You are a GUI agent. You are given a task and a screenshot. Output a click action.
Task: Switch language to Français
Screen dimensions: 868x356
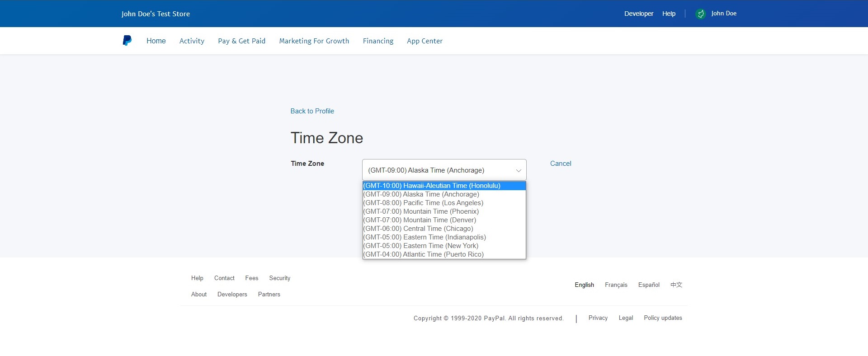point(616,285)
